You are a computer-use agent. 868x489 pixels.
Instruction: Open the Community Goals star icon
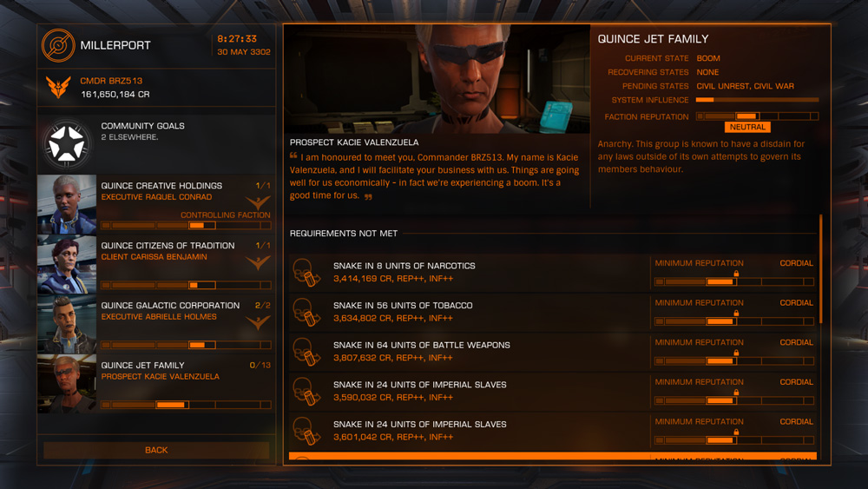coord(67,143)
